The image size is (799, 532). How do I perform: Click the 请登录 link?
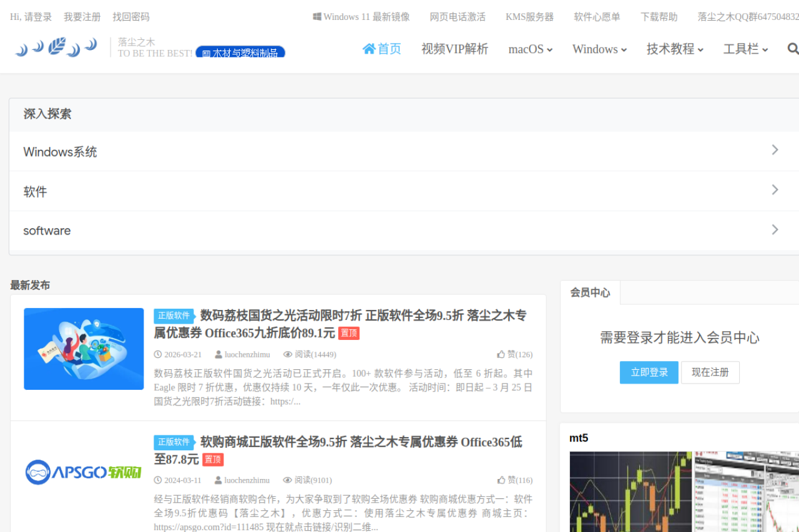38,17
